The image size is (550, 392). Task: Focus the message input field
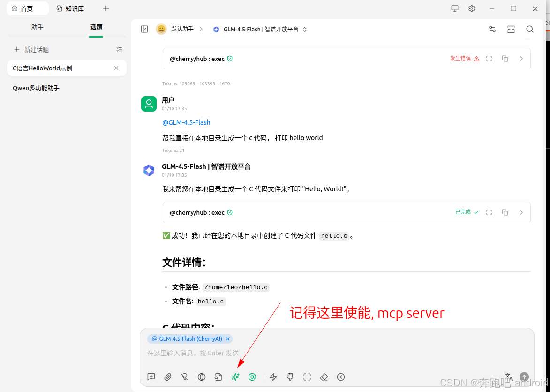(337, 353)
